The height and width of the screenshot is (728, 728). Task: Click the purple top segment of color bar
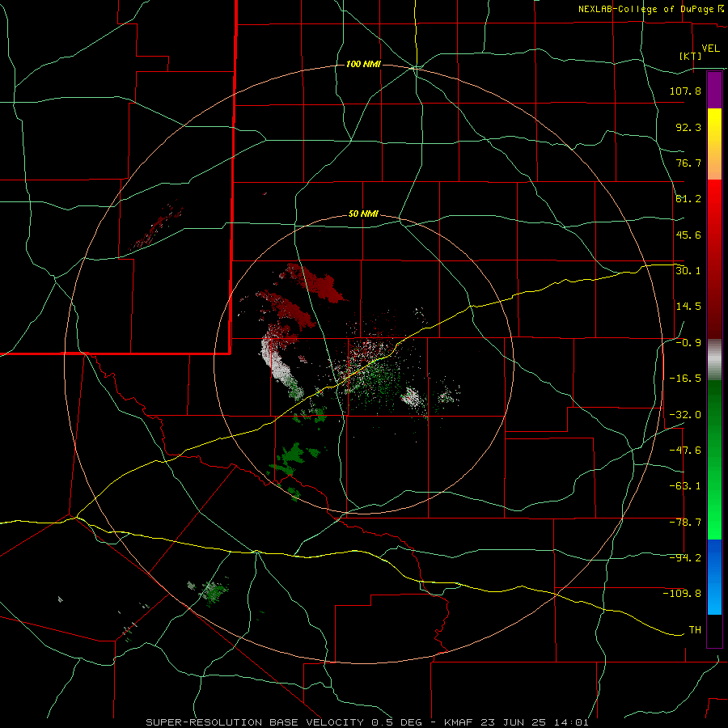pos(714,91)
